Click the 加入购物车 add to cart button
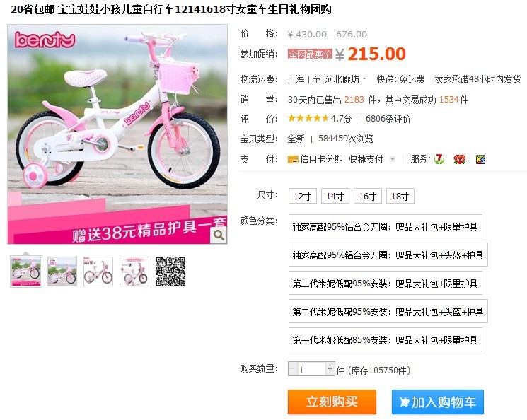Image resolution: width=527 pixels, height=420 pixels. pos(438,402)
